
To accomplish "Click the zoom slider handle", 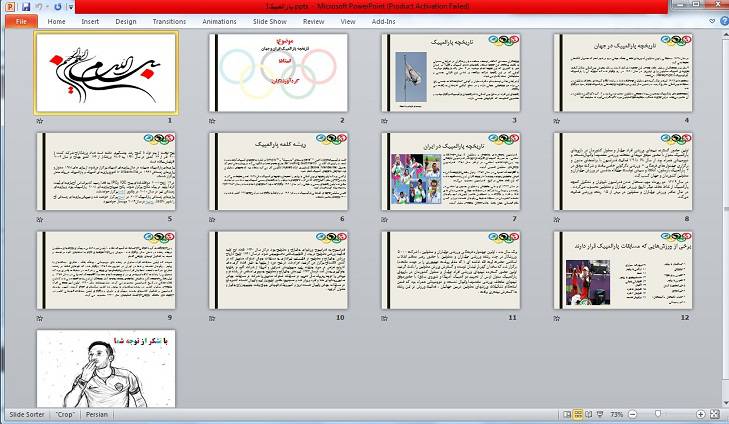I will click(657, 413).
